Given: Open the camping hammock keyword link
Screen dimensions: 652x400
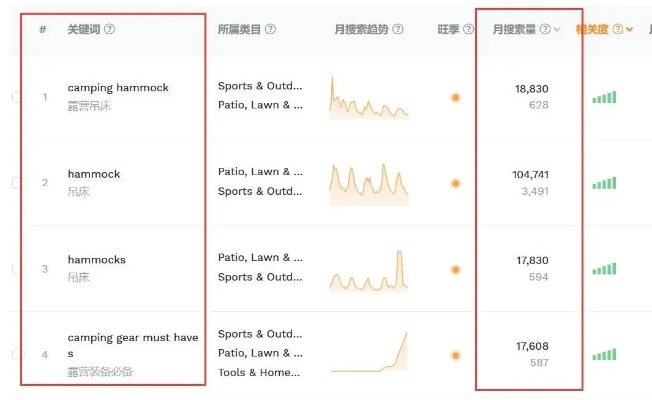Looking at the screenshot, I should 118,88.
